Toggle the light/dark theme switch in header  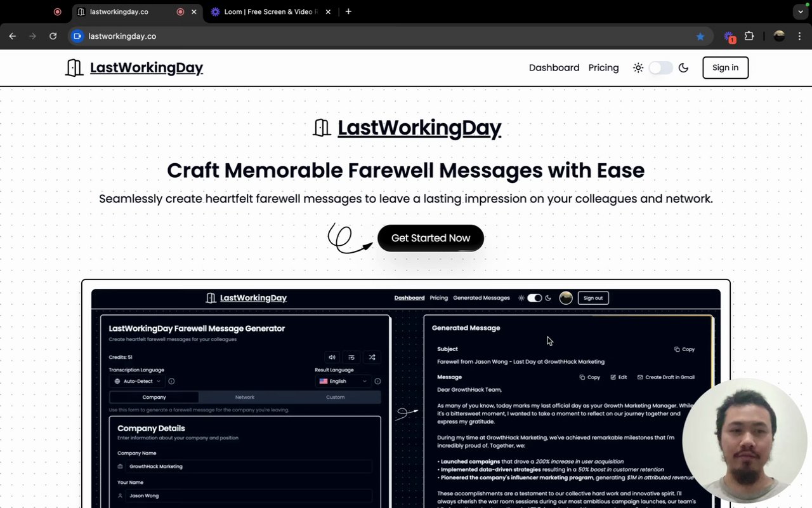pos(660,68)
